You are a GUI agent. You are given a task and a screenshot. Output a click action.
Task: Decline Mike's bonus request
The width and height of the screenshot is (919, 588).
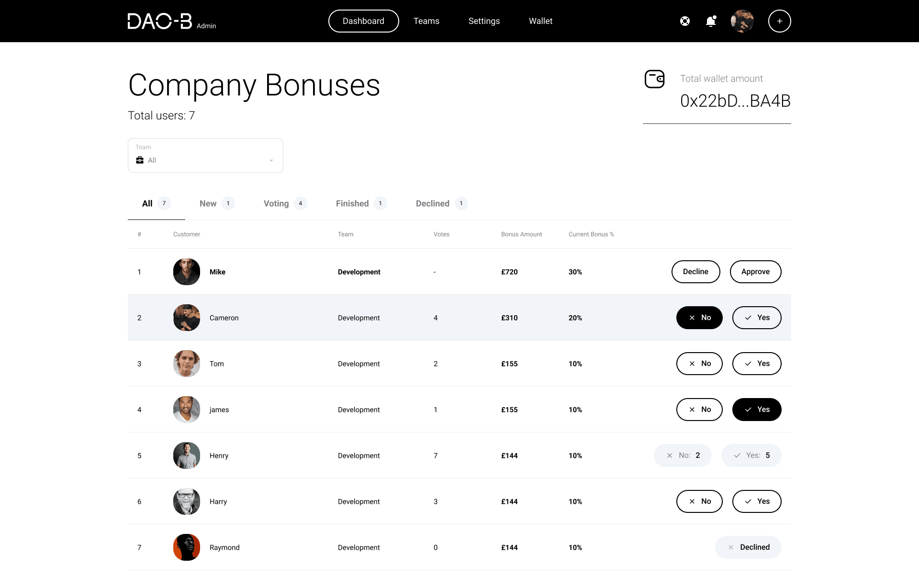click(695, 272)
